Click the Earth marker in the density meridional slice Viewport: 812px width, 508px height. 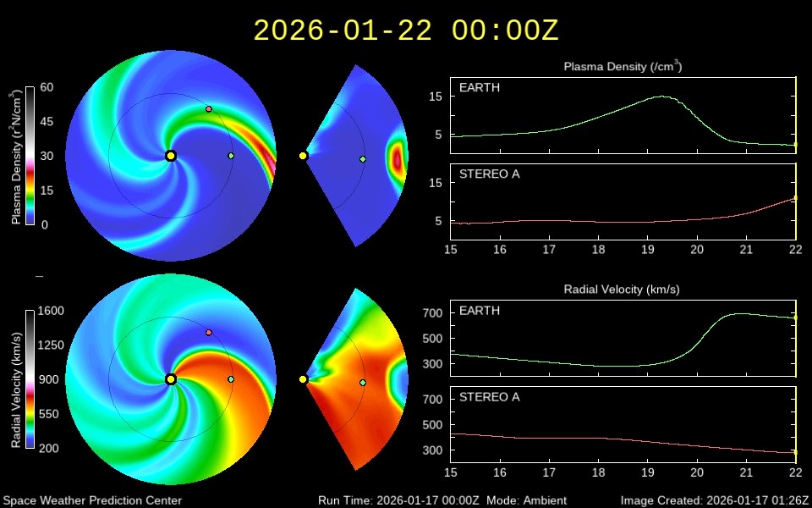(x=363, y=159)
